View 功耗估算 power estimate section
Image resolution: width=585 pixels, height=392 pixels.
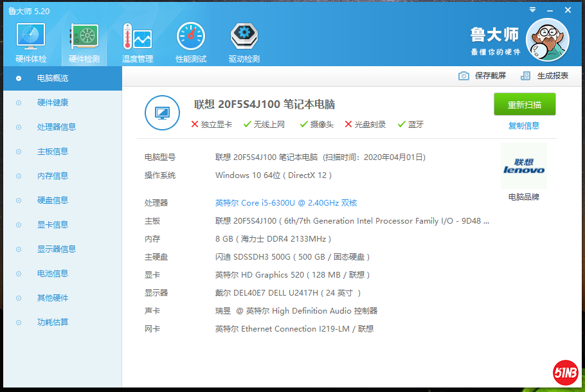point(53,323)
